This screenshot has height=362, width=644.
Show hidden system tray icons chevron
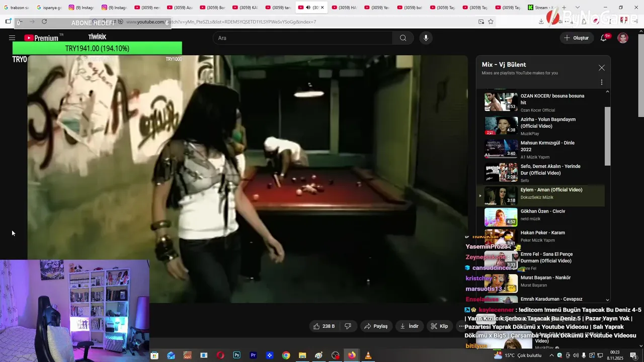click(551, 355)
